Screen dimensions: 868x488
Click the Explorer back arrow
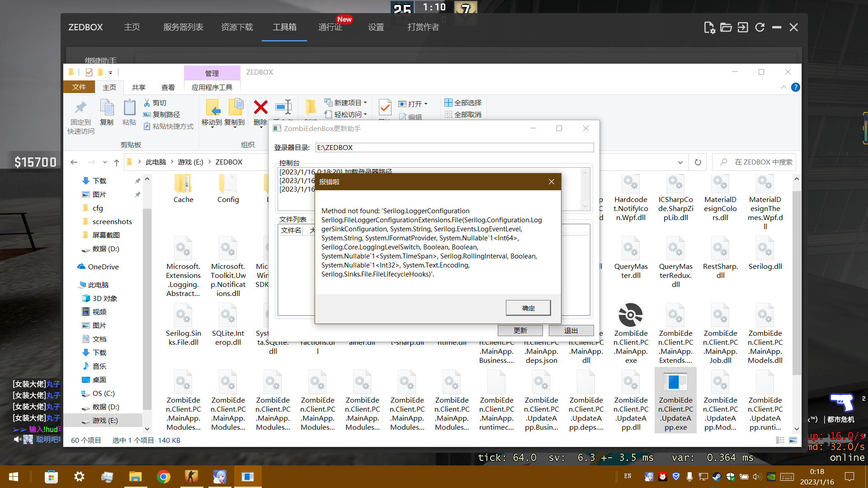(x=74, y=162)
